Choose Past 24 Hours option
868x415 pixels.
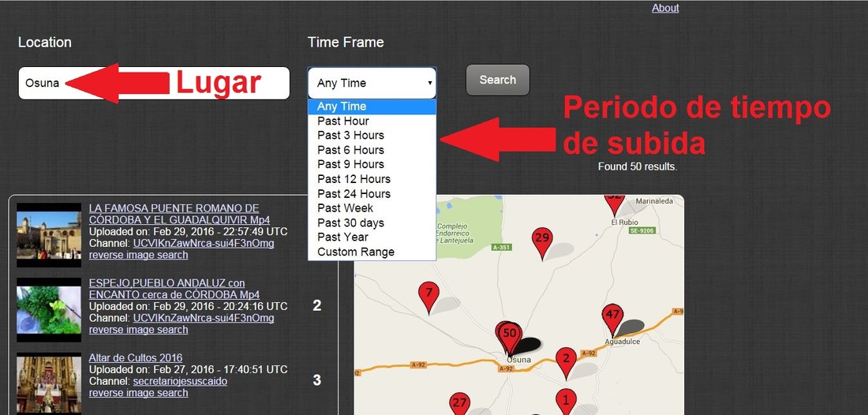[x=372, y=193]
